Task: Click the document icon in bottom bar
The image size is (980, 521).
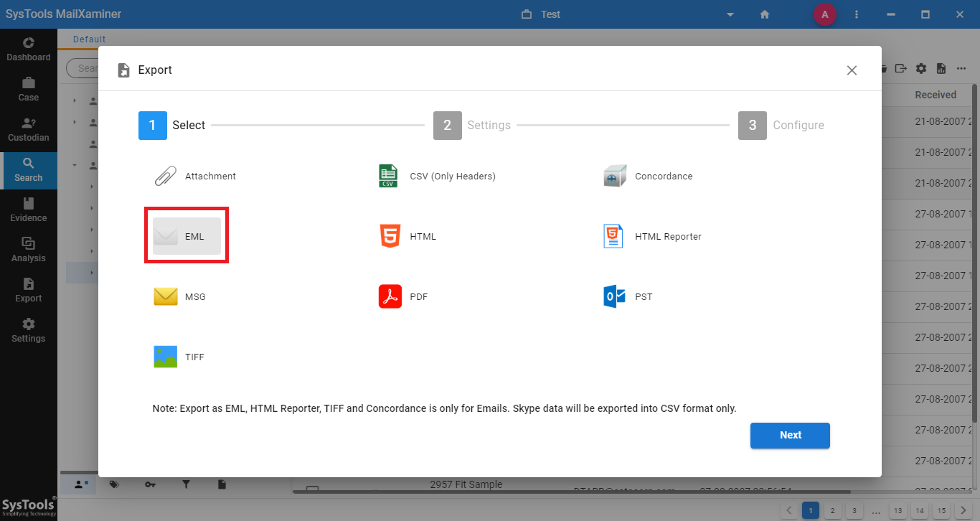Action: pos(222,484)
